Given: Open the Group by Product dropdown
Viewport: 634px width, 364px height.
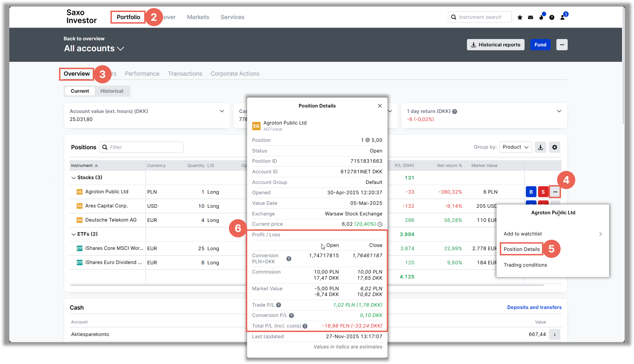Looking at the screenshot, I should pos(515,147).
